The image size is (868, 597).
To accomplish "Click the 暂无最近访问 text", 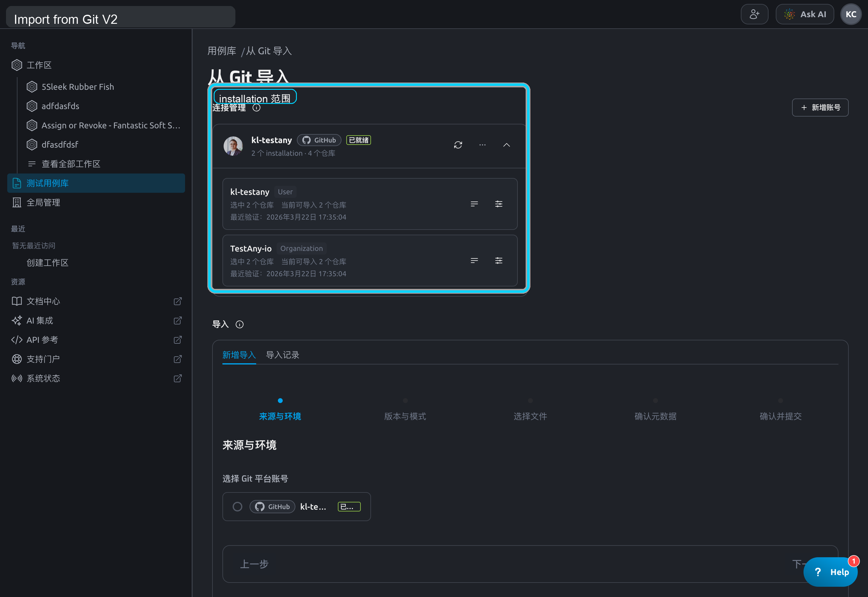I will (x=34, y=245).
